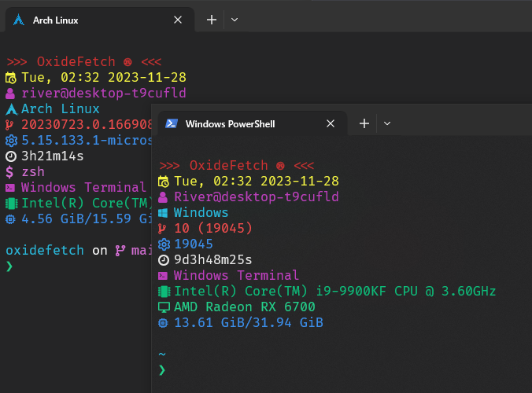Click terminal icon in Arch Linux window
The width and height of the screenshot is (532, 393).
(x=10, y=188)
